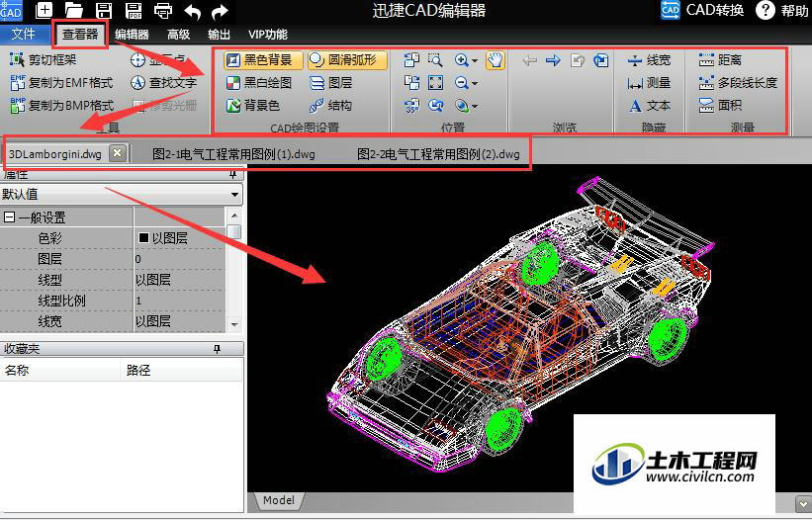Redo the last action
812x520 pixels.
[220, 11]
